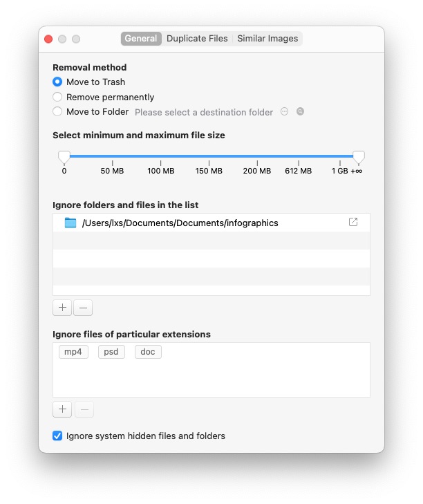Open the Similar Images tab
This screenshot has height=504, width=423.
click(267, 39)
